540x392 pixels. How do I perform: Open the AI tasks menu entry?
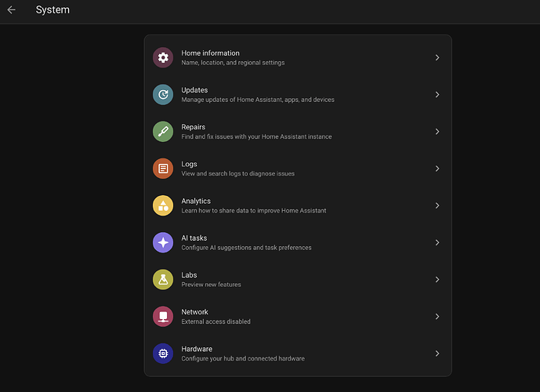click(298, 242)
